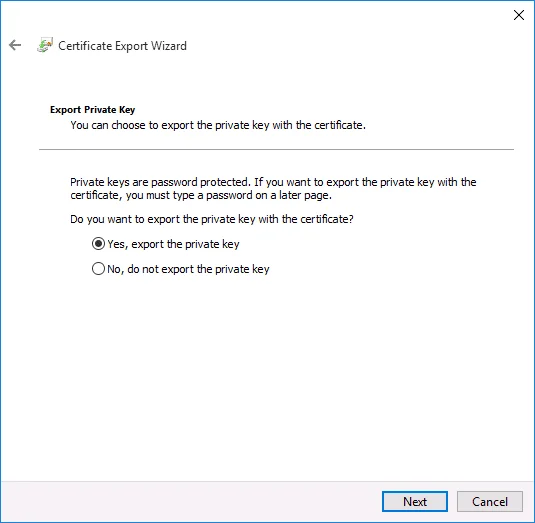Go back using the arrow icon
535x523 pixels.
tap(15, 45)
